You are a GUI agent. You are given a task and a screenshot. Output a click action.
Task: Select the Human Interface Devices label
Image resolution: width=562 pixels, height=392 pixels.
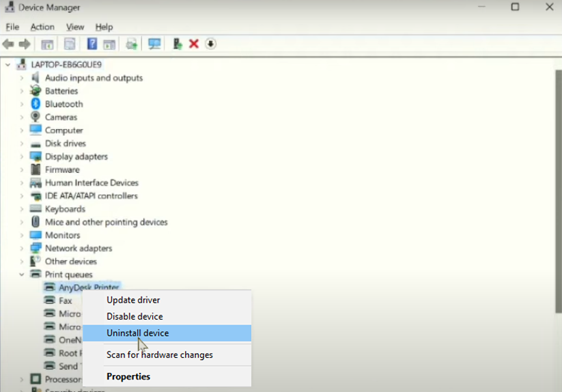coord(92,183)
